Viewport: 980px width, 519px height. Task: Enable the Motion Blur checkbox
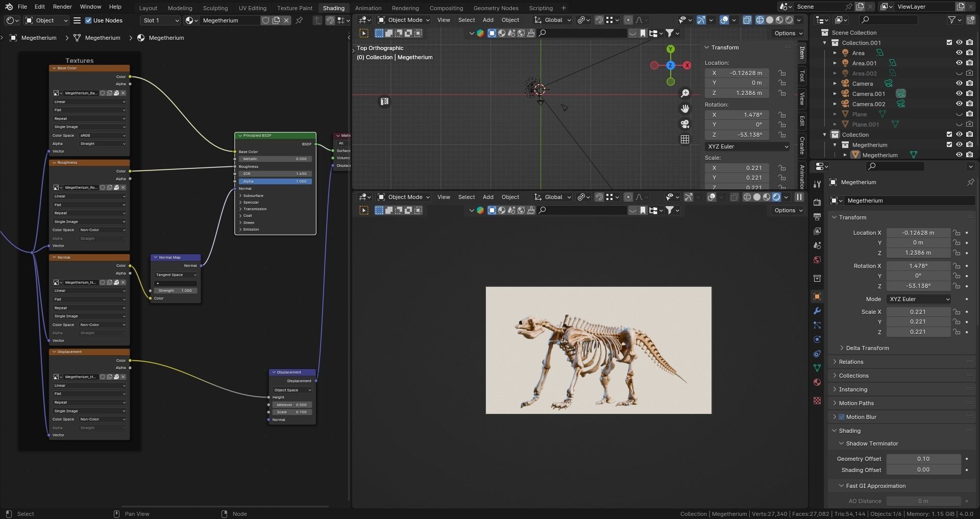click(x=842, y=417)
